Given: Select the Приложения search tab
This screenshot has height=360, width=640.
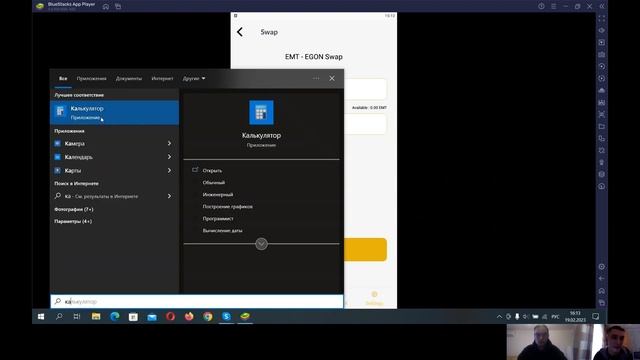Looking at the screenshot, I should point(91,78).
